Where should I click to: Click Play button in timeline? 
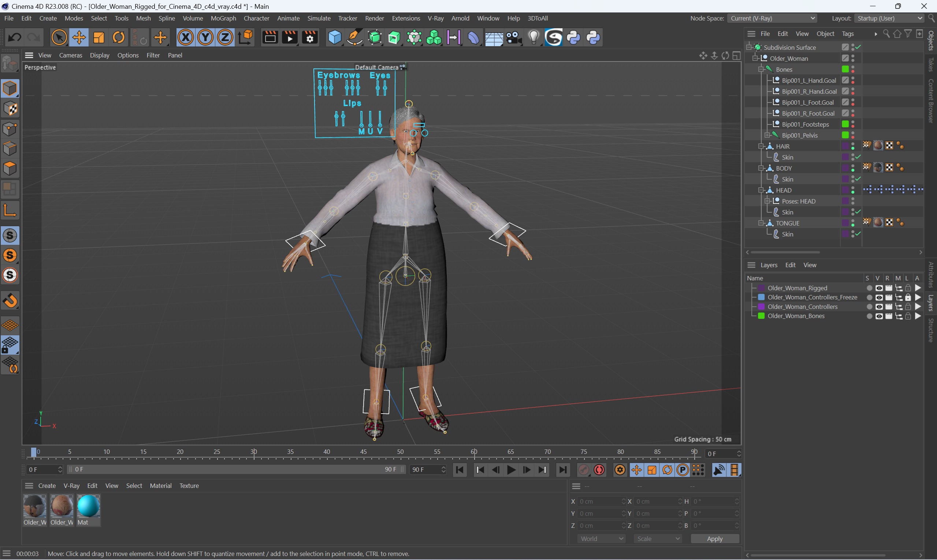(511, 470)
